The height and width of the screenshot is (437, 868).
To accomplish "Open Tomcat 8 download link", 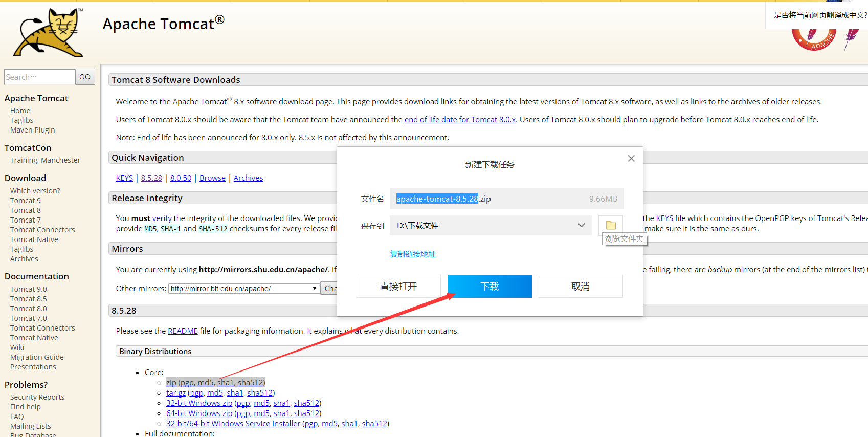I will pyautogui.click(x=25, y=210).
